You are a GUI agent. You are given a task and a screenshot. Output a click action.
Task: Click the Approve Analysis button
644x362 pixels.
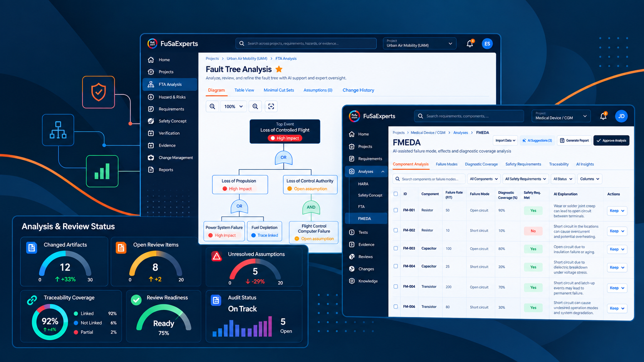point(611,140)
